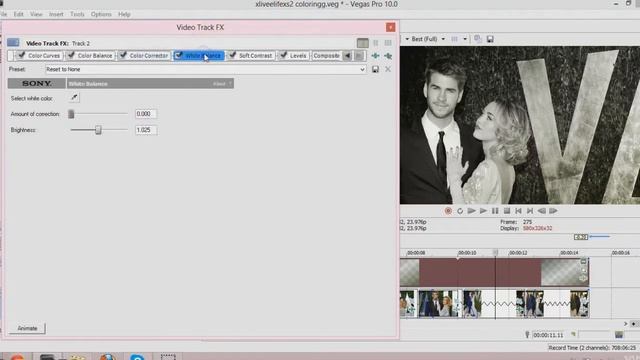
Task: Go to start in preview transport
Action: click(518, 211)
